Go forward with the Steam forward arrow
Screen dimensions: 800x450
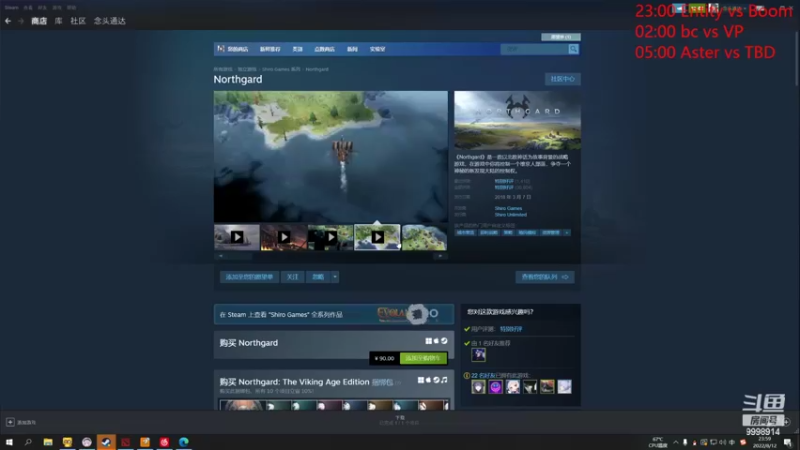click(21, 21)
